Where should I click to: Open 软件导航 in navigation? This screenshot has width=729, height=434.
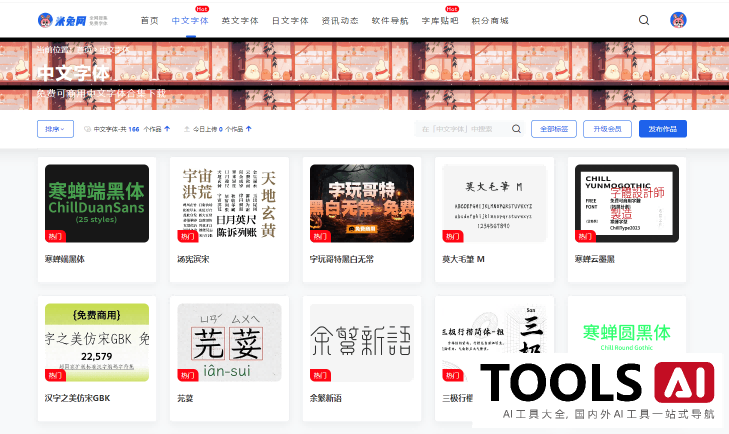coord(390,20)
